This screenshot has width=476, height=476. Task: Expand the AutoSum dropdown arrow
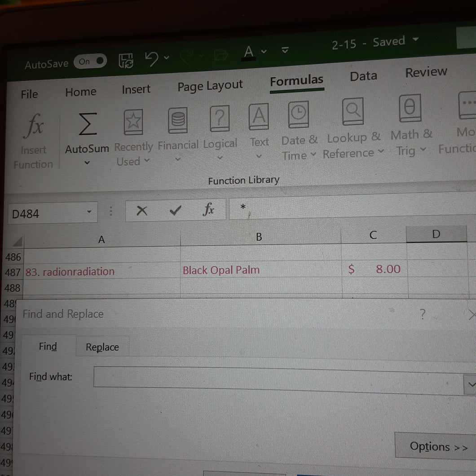point(87,163)
